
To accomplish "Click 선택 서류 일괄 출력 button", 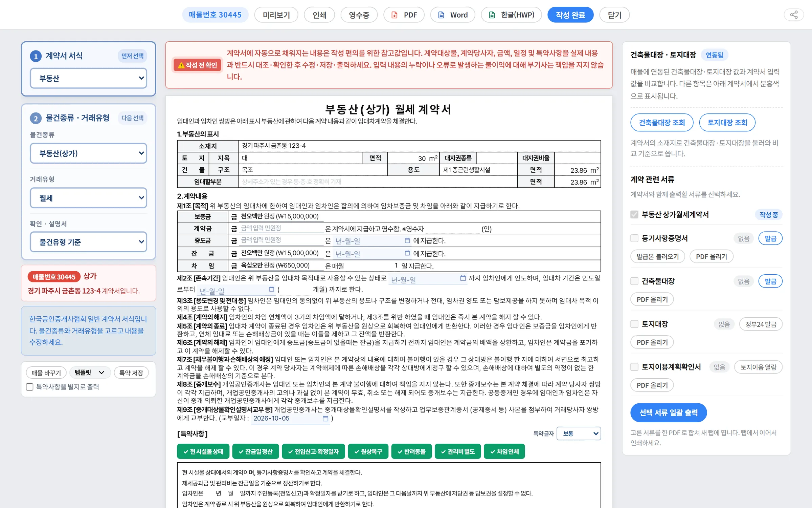I will tap(669, 413).
